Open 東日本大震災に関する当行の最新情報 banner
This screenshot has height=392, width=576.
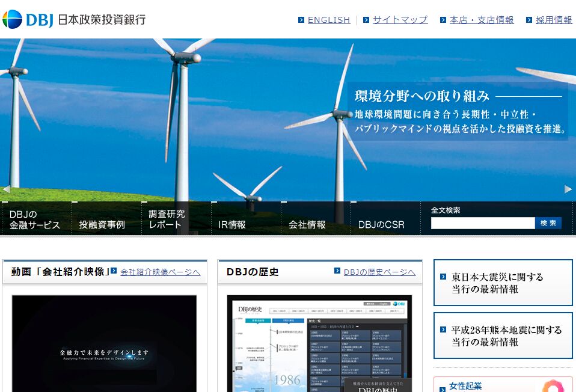pos(503,283)
